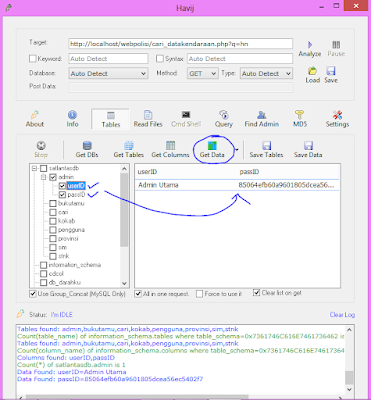This screenshot has height=400, width=371.
Task: Check the db_darahku database checkbox
Action: 44,282
